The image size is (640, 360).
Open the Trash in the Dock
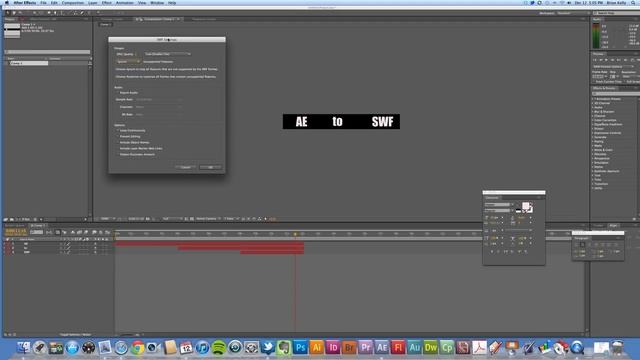click(x=618, y=347)
